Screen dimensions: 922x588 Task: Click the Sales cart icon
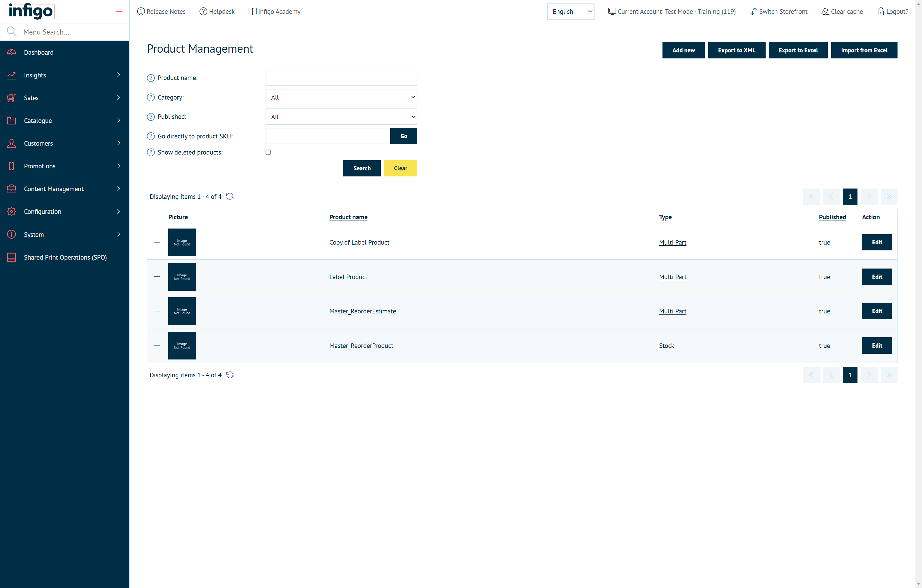[12, 98]
